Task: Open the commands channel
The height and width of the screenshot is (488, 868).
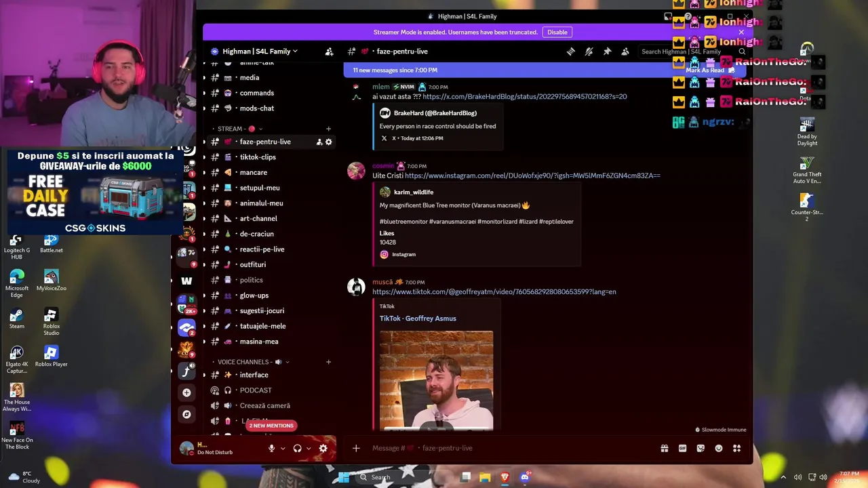Action: pos(271,93)
